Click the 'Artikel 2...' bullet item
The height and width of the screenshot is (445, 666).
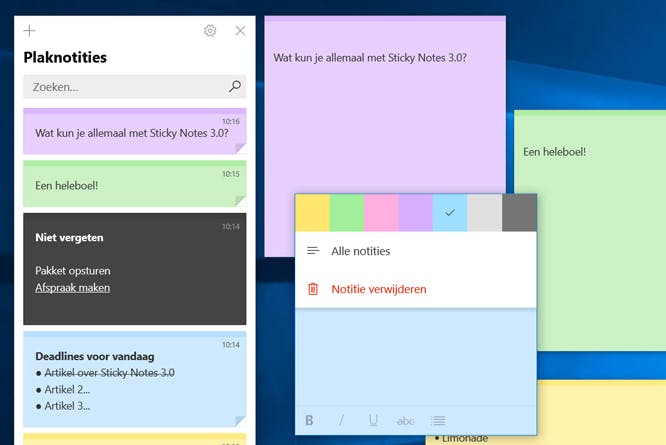click(x=67, y=389)
